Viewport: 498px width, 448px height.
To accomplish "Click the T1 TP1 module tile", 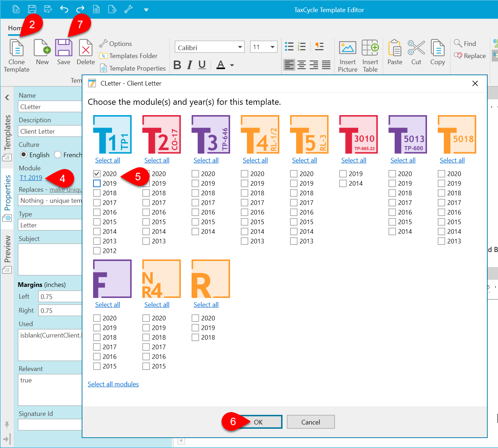I will pyautogui.click(x=112, y=134).
